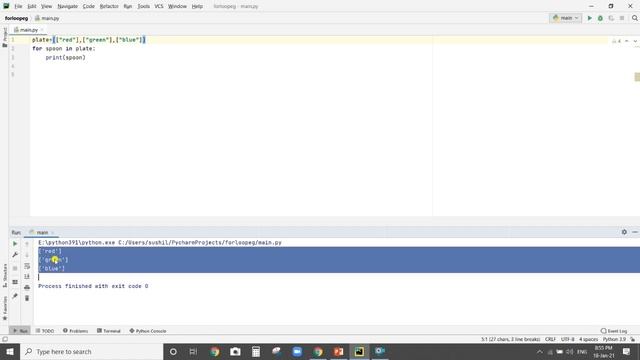
Task: Switch to the Problems tool window
Action: coord(76,331)
